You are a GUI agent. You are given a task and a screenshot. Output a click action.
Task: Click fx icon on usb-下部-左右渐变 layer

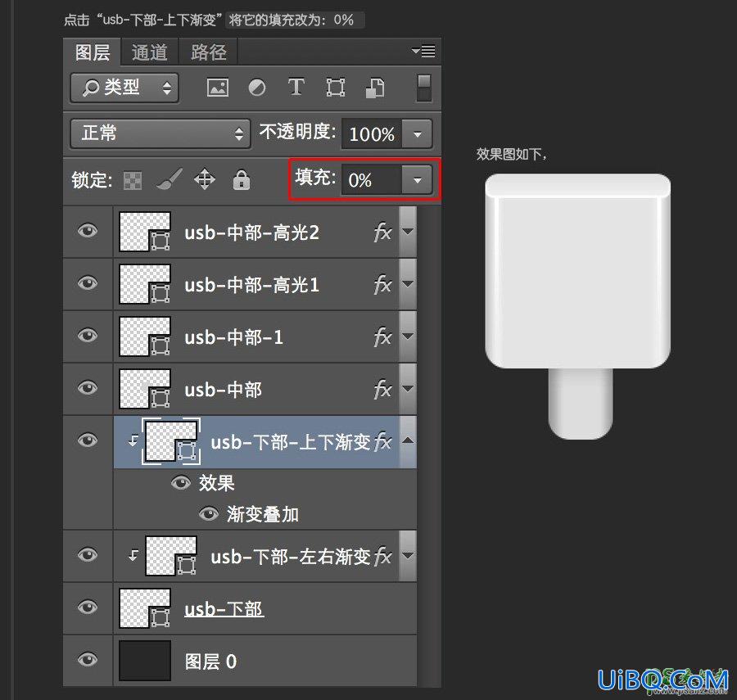(x=382, y=556)
